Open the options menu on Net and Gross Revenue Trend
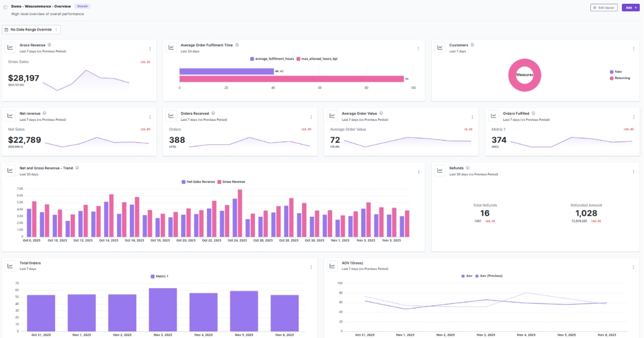 (419, 171)
